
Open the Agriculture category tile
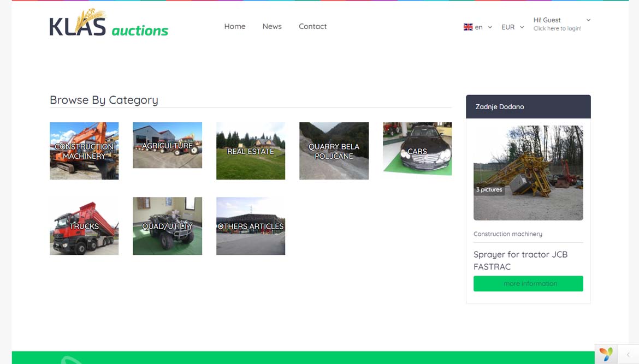[168, 145]
